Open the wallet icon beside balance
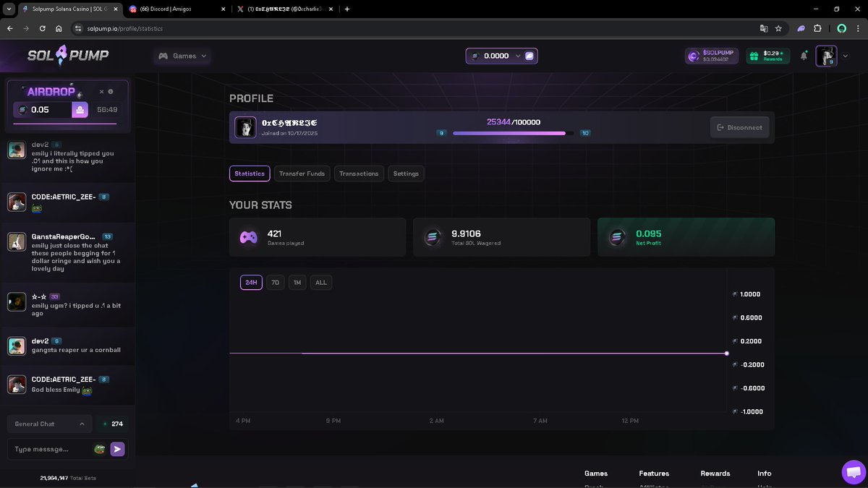Image resolution: width=868 pixels, height=488 pixels. 529,56
